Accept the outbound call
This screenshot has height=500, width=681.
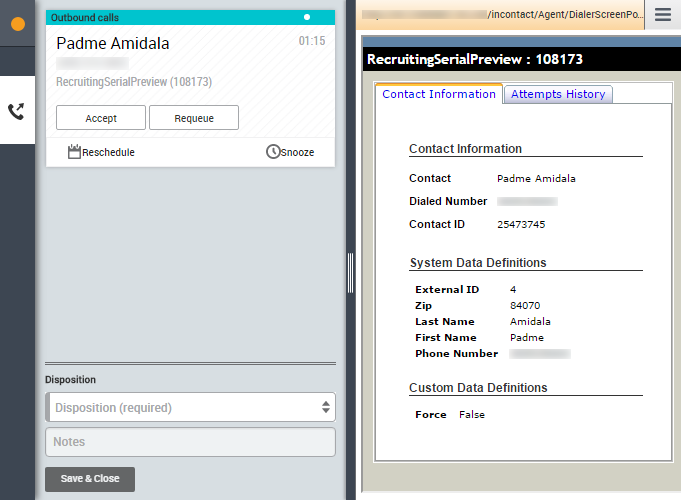(101, 118)
